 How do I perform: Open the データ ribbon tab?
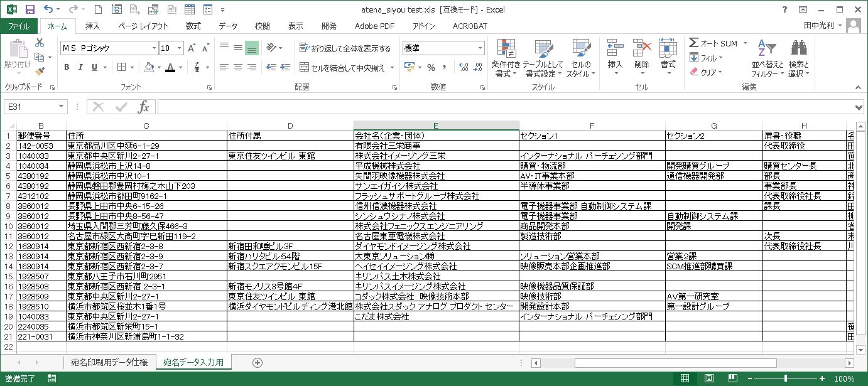click(x=228, y=26)
